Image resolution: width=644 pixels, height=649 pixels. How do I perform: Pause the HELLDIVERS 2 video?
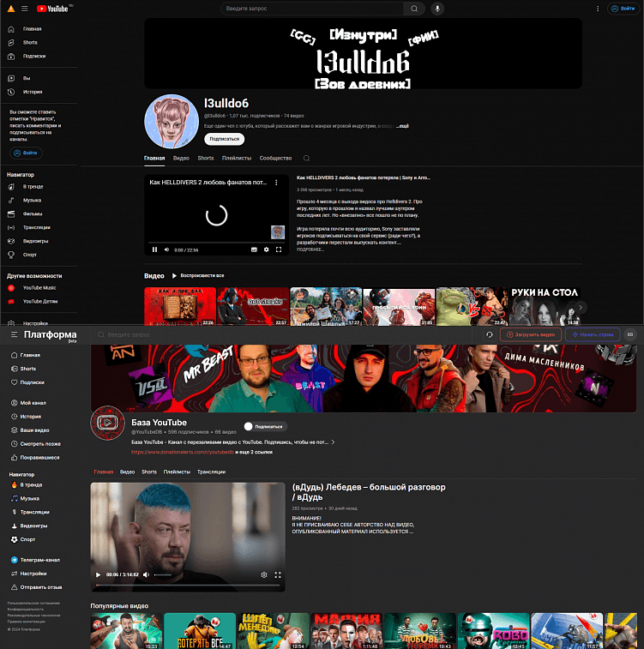[x=154, y=249]
